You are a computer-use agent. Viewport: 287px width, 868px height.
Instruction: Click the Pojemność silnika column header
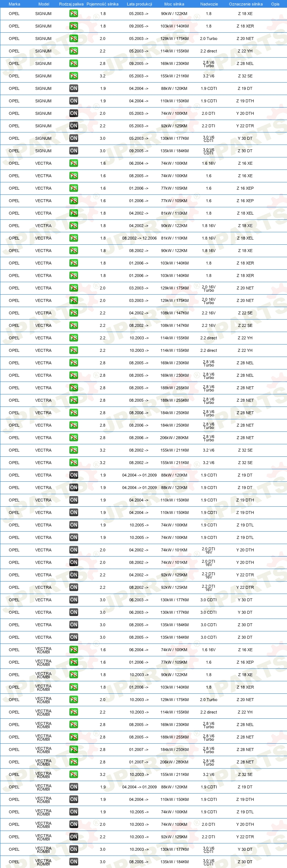point(102,4)
